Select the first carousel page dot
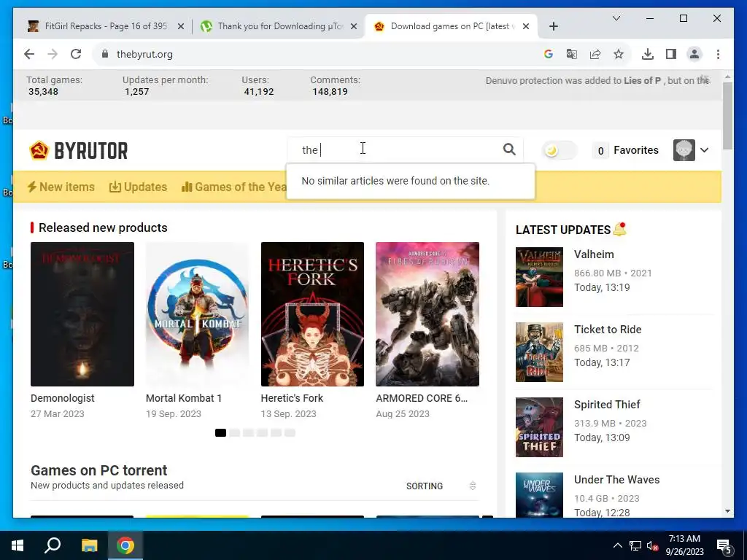 coord(220,432)
